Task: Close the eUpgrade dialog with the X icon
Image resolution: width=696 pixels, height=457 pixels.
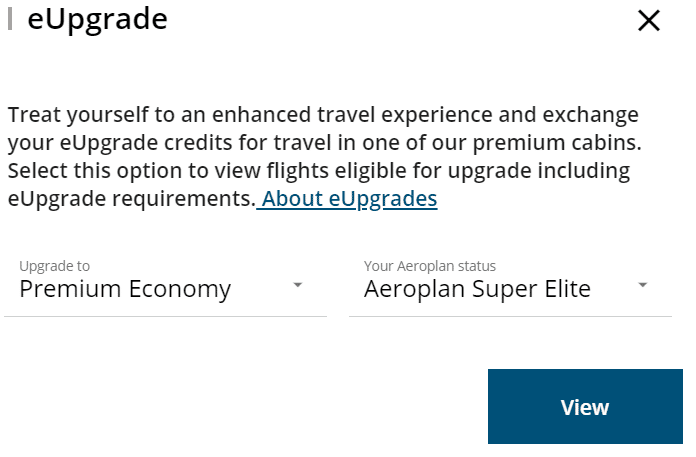Action: click(649, 20)
